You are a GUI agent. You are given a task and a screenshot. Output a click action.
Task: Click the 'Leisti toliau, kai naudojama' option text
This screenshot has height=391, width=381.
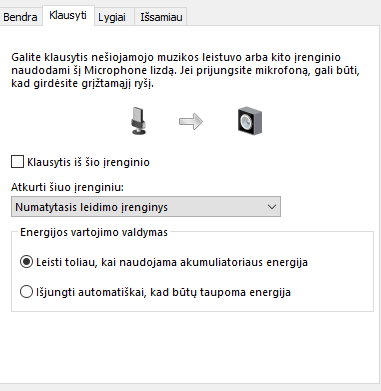(x=107, y=262)
